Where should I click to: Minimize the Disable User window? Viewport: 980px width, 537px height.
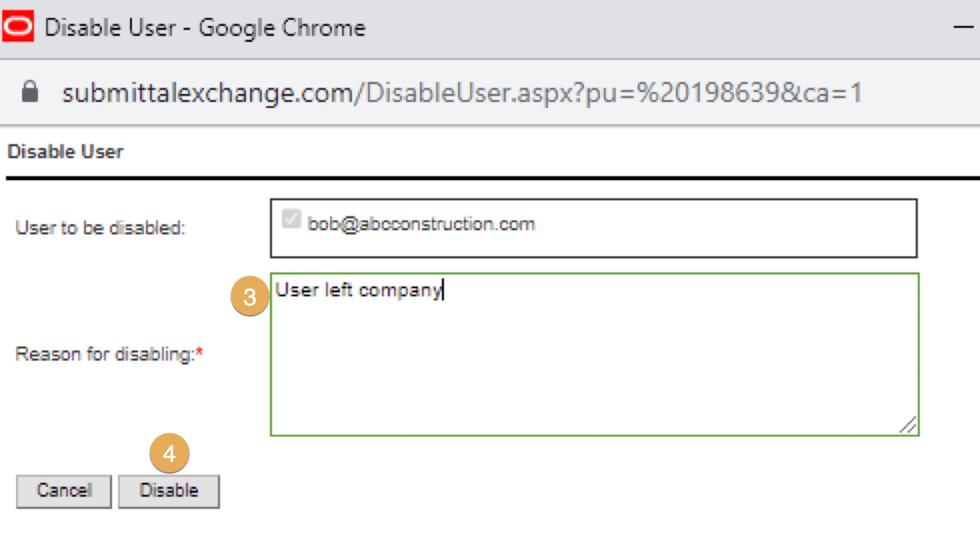click(x=962, y=27)
